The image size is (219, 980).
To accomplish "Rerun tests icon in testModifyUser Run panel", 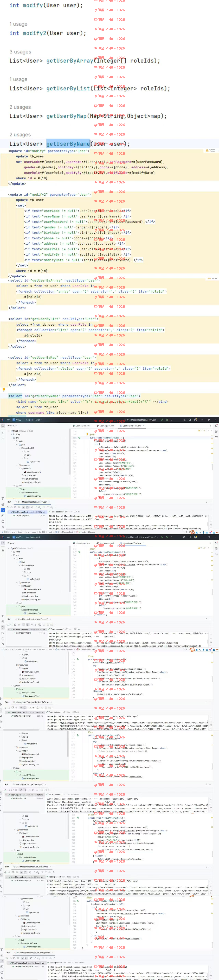I will pyautogui.click(x=8, y=507).
